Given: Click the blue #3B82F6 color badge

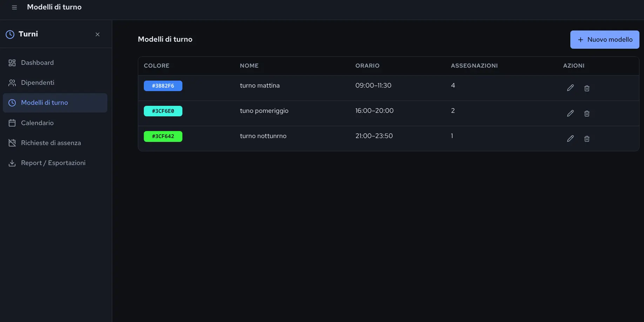Looking at the screenshot, I should pos(163,86).
